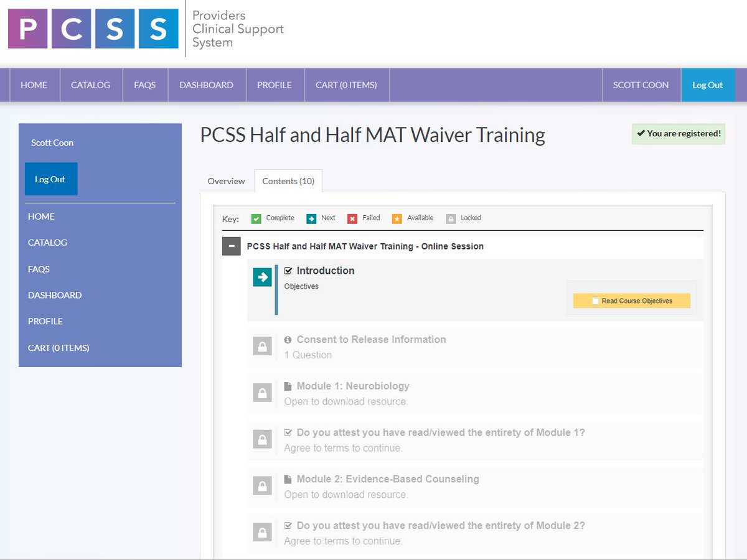Click SCOTT COON in the top navigation bar
Image resolution: width=747 pixels, height=560 pixels.
pyautogui.click(x=641, y=85)
